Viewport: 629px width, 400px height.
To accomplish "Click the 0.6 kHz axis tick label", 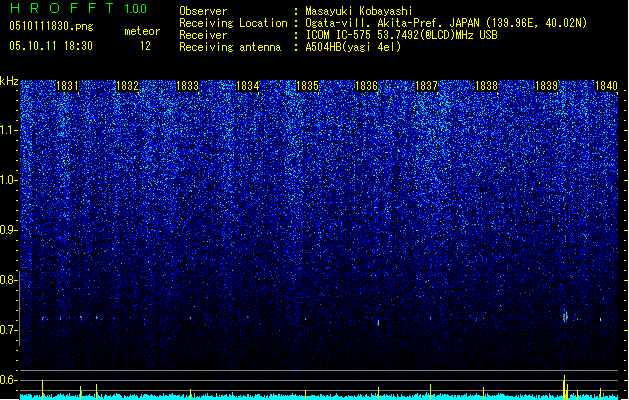I will coord(8,380).
